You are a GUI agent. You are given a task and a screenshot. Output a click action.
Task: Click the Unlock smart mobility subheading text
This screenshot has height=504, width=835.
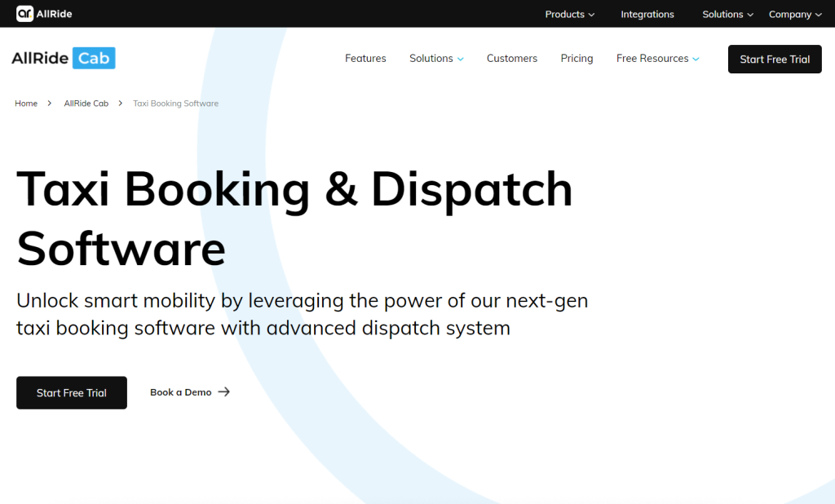click(302, 314)
